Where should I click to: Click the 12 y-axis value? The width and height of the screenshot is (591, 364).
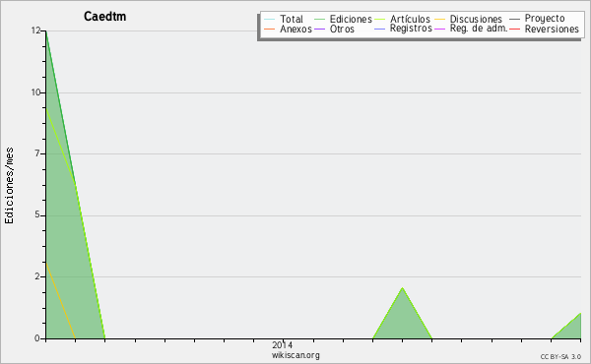[x=35, y=30]
